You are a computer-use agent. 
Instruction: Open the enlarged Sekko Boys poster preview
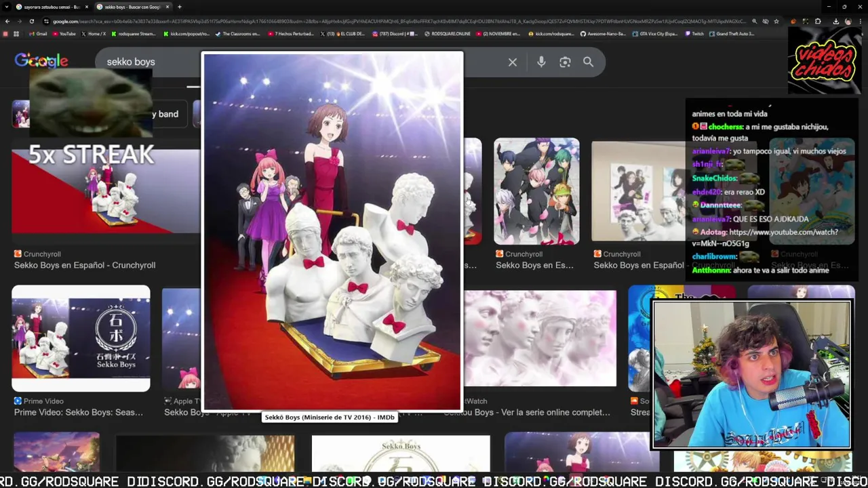tap(332, 232)
